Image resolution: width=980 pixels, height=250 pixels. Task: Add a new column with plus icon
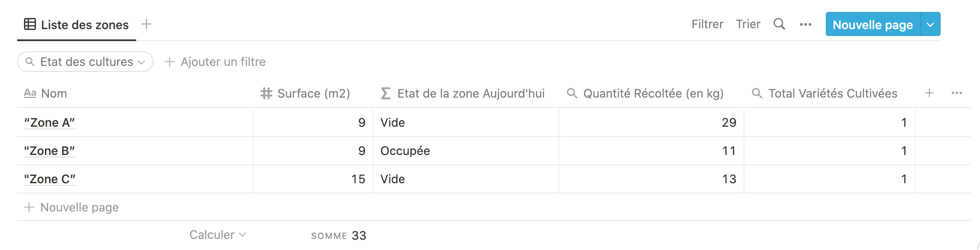click(x=929, y=93)
